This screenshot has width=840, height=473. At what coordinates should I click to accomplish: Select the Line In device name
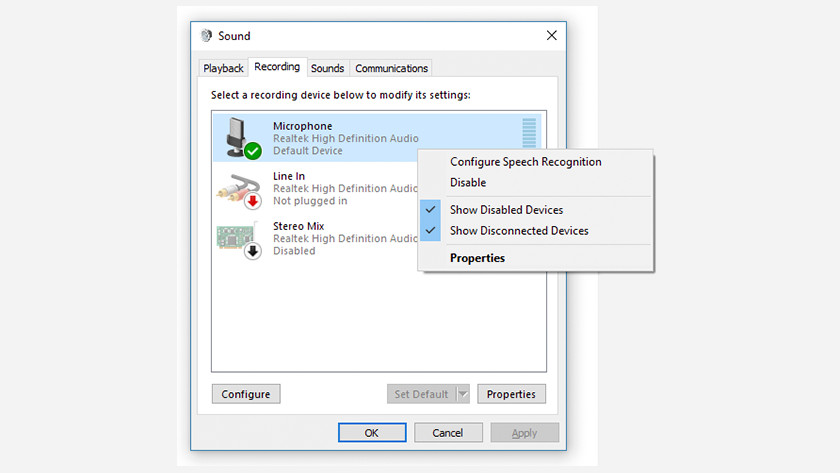289,176
